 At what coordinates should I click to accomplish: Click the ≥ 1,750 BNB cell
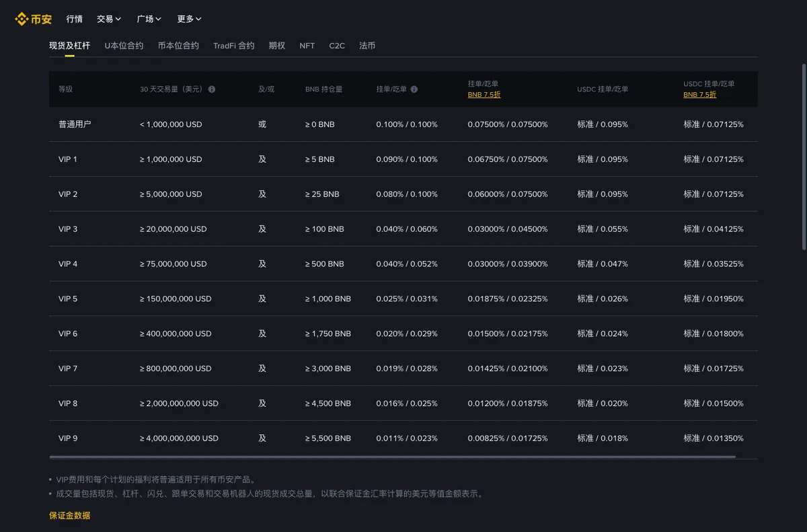point(328,334)
